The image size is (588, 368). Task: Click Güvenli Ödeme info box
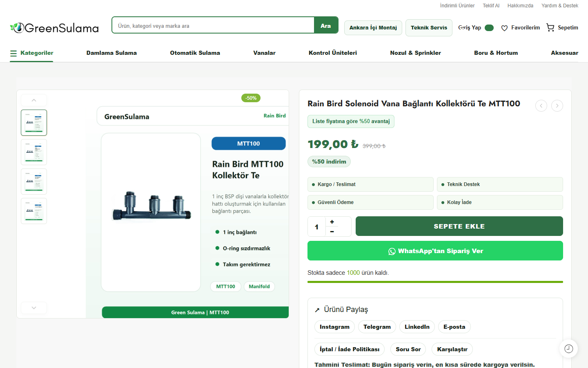pyautogui.click(x=370, y=202)
